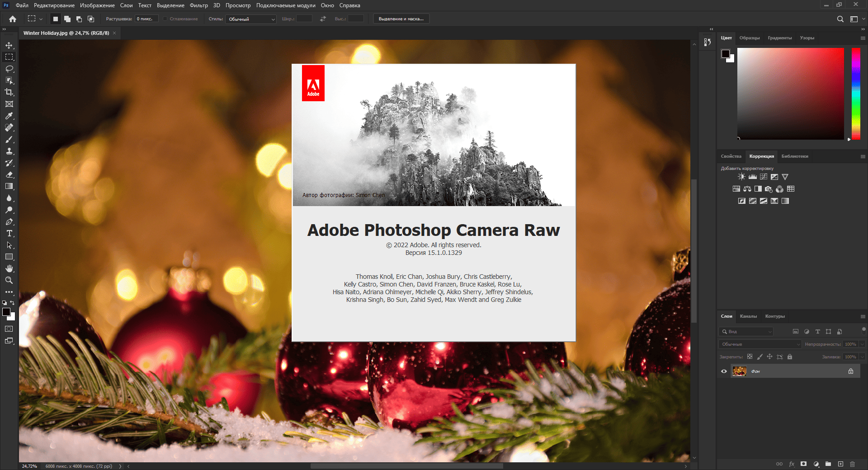Toggle lock position in Layers panel
Image resolution: width=868 pixels, height=470 pixels.
(769, 357)
